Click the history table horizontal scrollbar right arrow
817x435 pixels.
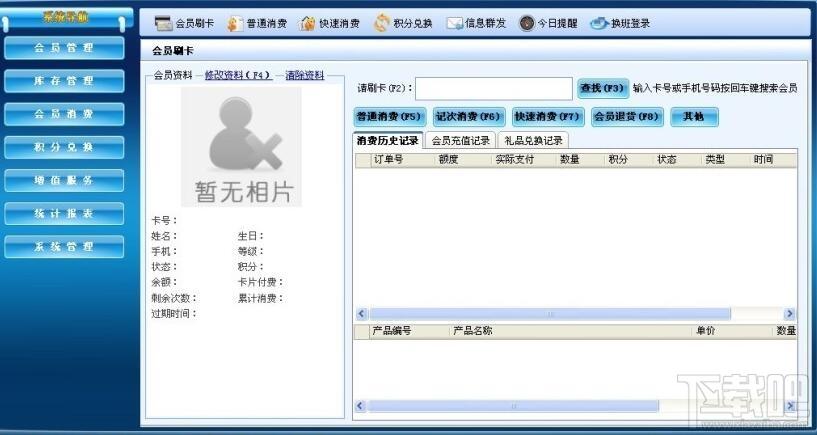789,314
